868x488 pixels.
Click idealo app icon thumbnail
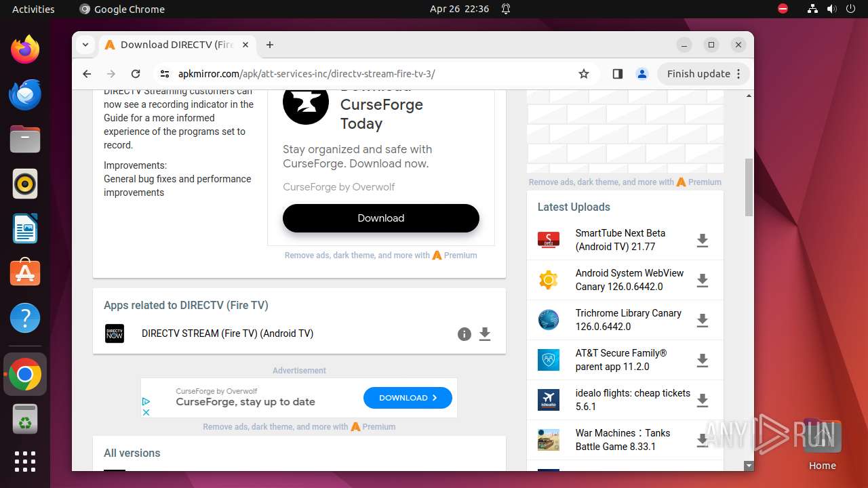[x=549, y=400]
